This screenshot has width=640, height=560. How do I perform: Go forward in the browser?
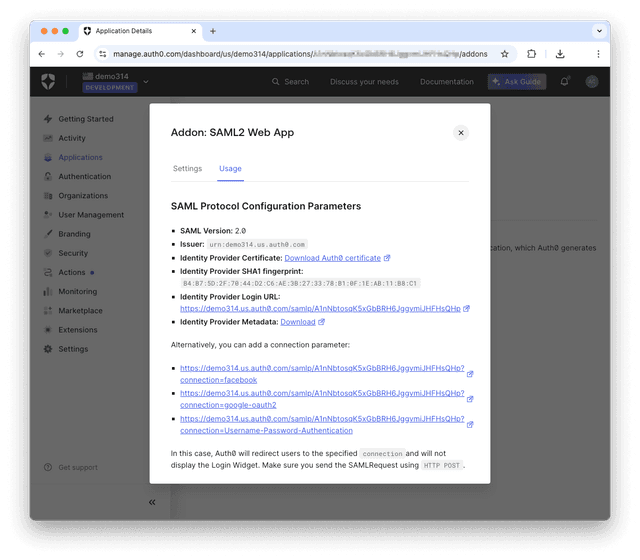pyautogui.click(x=60, y=54)
